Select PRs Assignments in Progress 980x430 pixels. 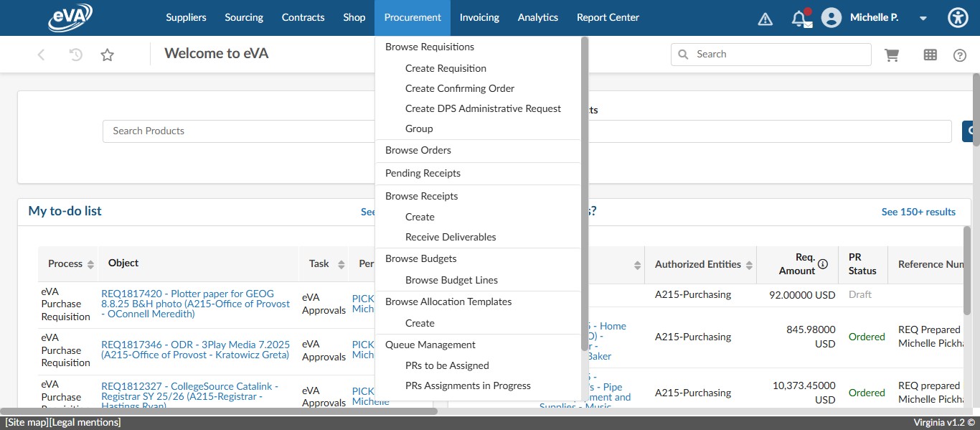468,385
